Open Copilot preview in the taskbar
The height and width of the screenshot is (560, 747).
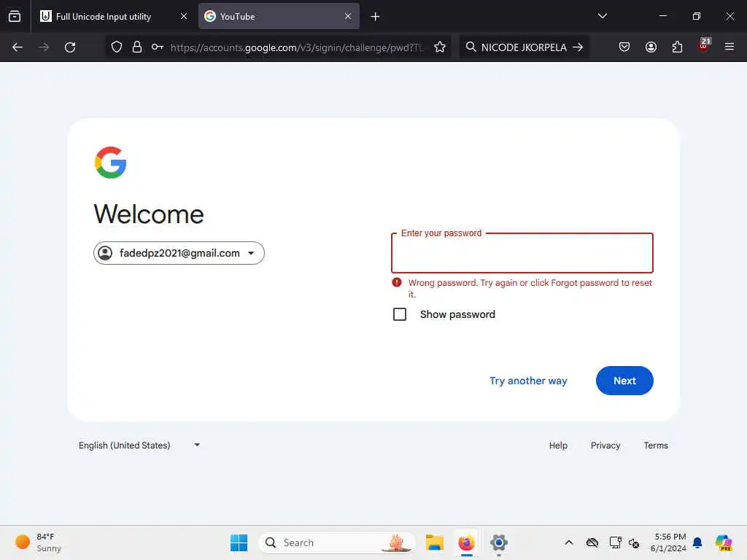(724, 542)
